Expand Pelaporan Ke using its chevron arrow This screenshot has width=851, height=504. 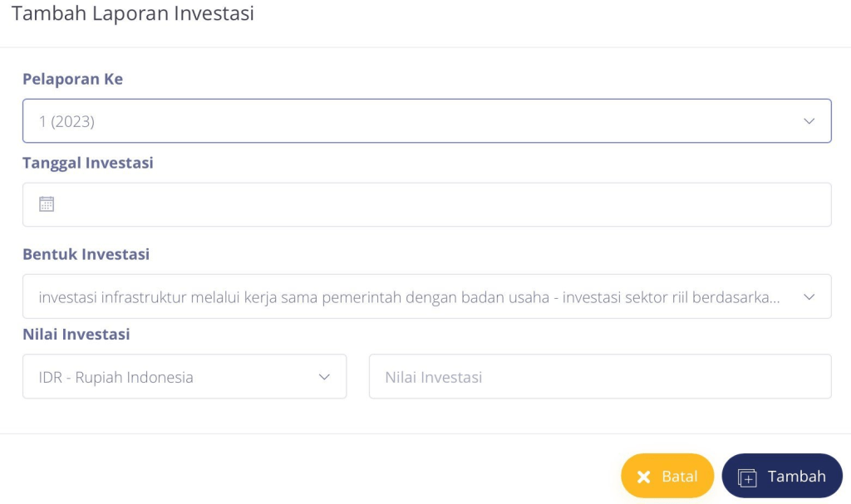coord(809,121)
